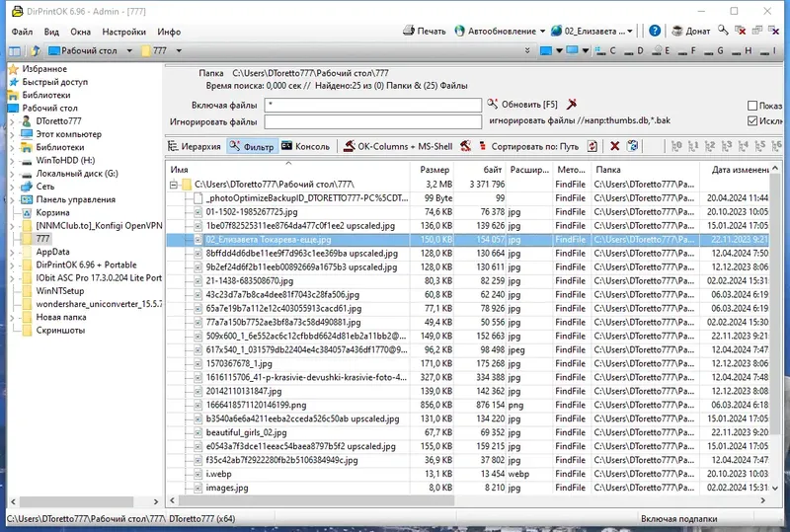Screen dimensions: 790x532
Task: Click the stamp icon after OK-Columns + MS-Shell
Action: tap(465, 146)
